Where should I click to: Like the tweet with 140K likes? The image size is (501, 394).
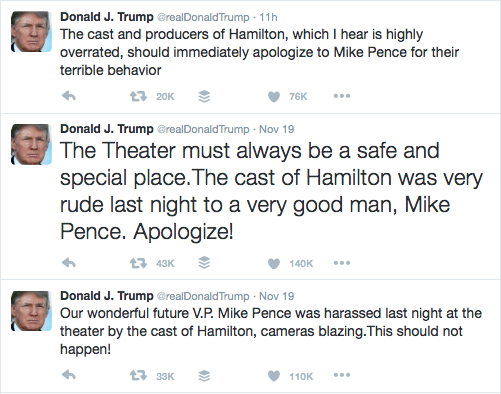click(274, 264)
